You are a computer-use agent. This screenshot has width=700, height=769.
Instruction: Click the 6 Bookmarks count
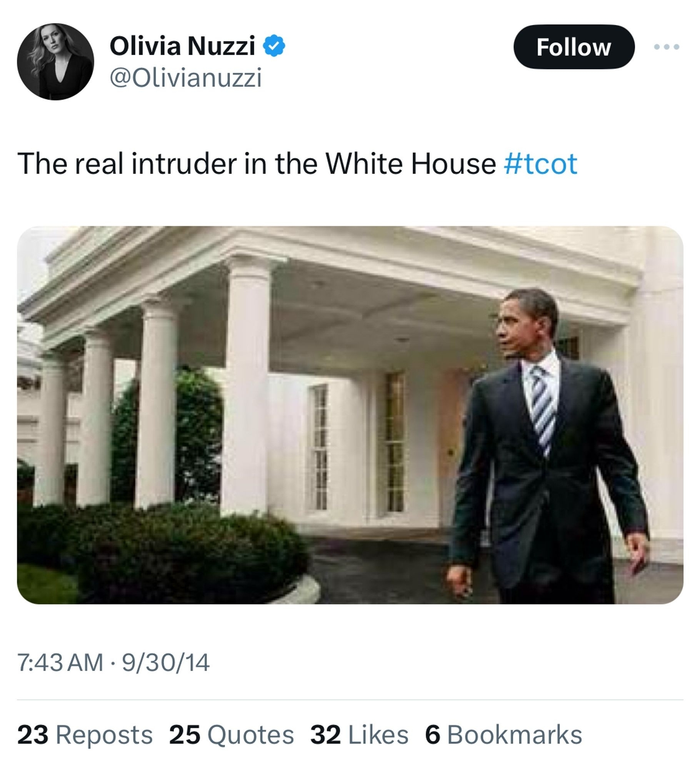pos(503,735)
